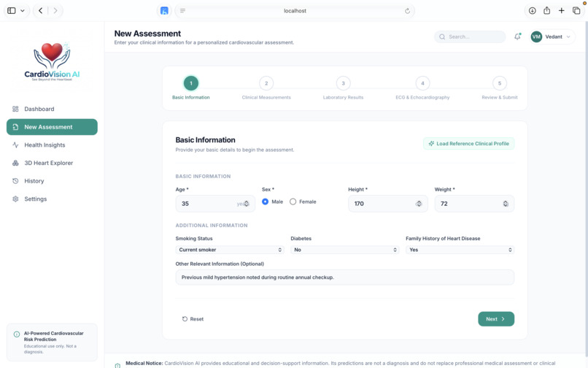
Task: Go to step 1 Basic Information
Action: (191, 88)
